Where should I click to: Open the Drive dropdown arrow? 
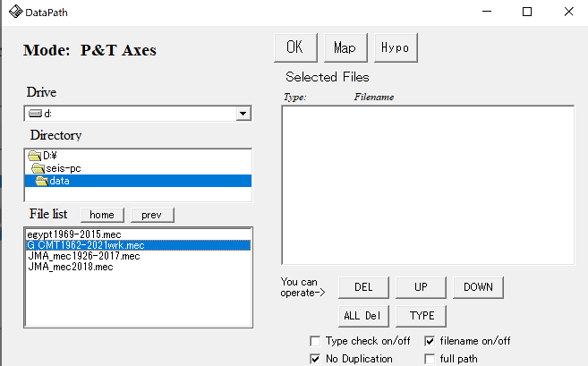click(x=243, y=114)
